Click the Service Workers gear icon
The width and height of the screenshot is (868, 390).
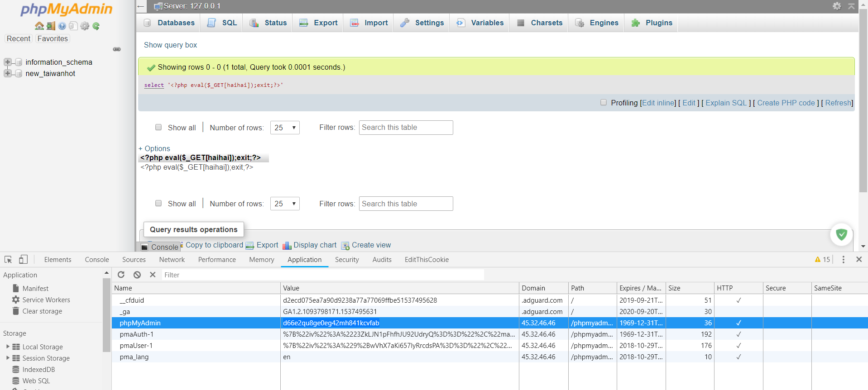pos(16,300)
